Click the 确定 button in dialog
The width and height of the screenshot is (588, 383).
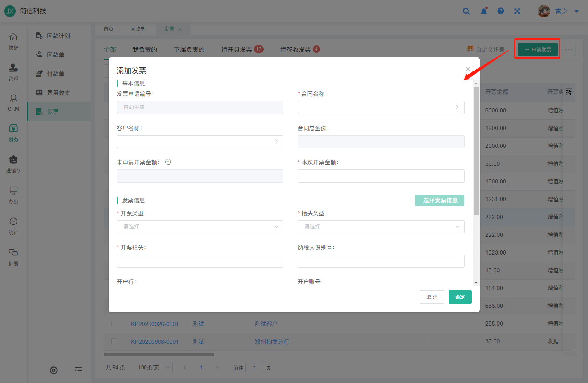pyautogui.click(x=460, y=297)
